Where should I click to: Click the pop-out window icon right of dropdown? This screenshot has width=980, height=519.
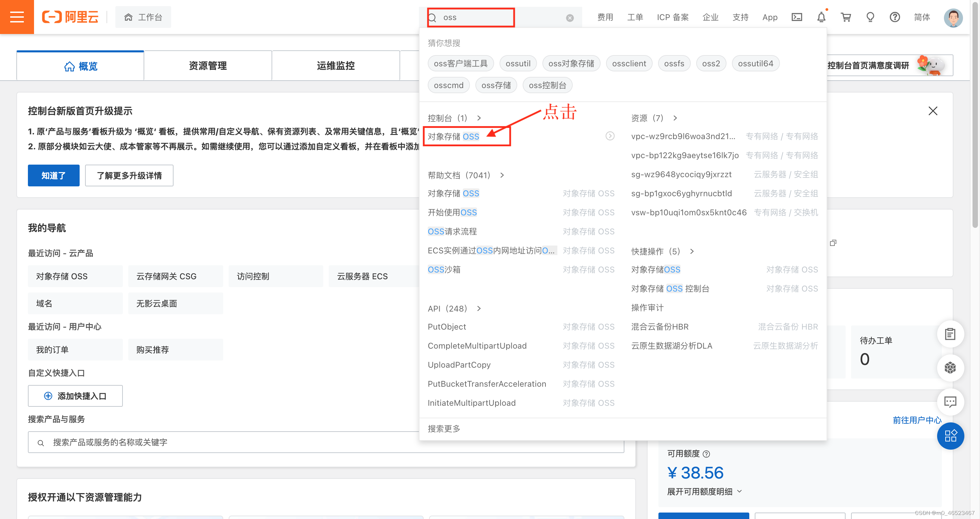coord(833,243)
